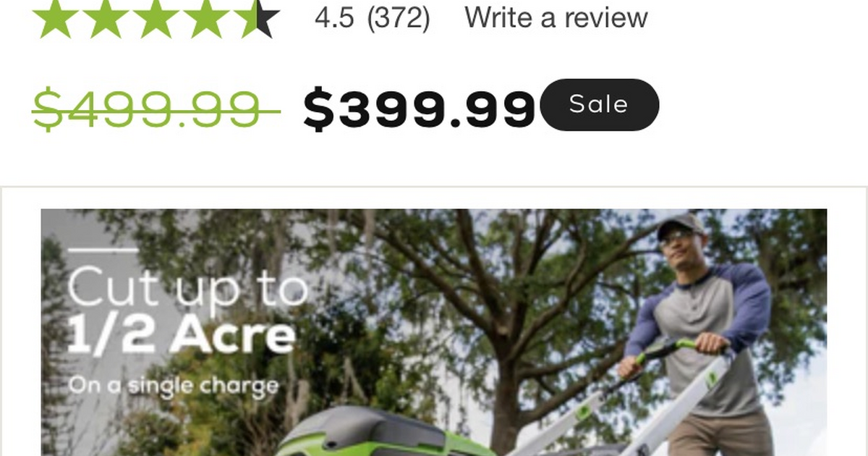Click the 'Cut up to' headline text
This screenshot has height=456, width=868.
pyautogui.click(x=188, y=288)
